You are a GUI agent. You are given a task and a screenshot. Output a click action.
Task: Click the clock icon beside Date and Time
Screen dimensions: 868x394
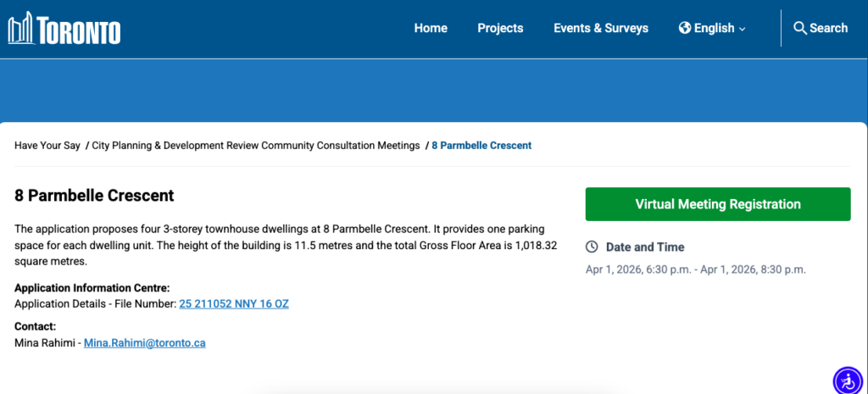click(x=593, y=247)
